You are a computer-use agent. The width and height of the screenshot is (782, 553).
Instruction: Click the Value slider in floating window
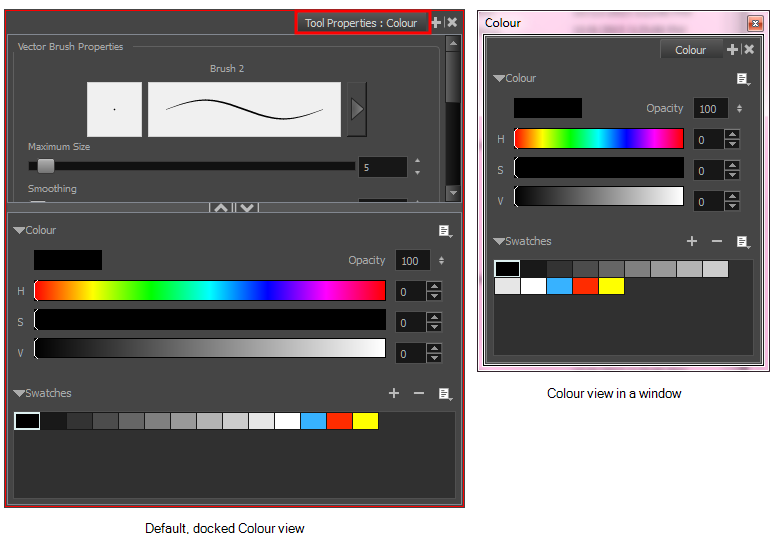(x=598, y=196)
